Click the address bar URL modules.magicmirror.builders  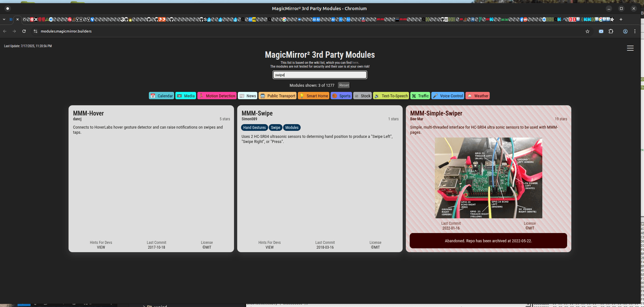click(x=66, y=31)
